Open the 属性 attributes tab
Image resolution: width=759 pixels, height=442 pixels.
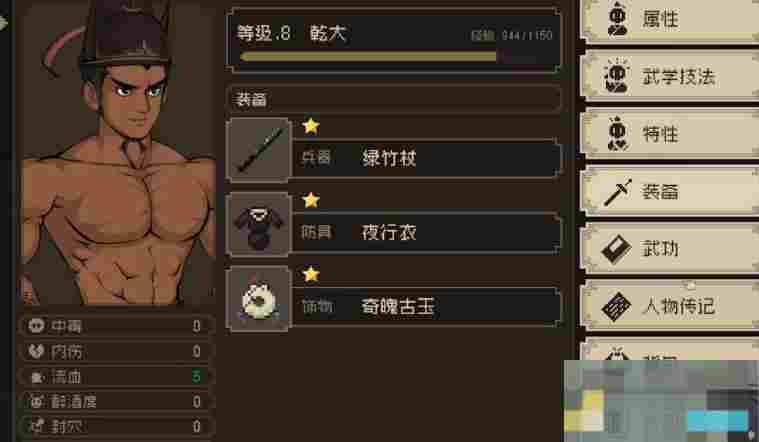(671, 20)
